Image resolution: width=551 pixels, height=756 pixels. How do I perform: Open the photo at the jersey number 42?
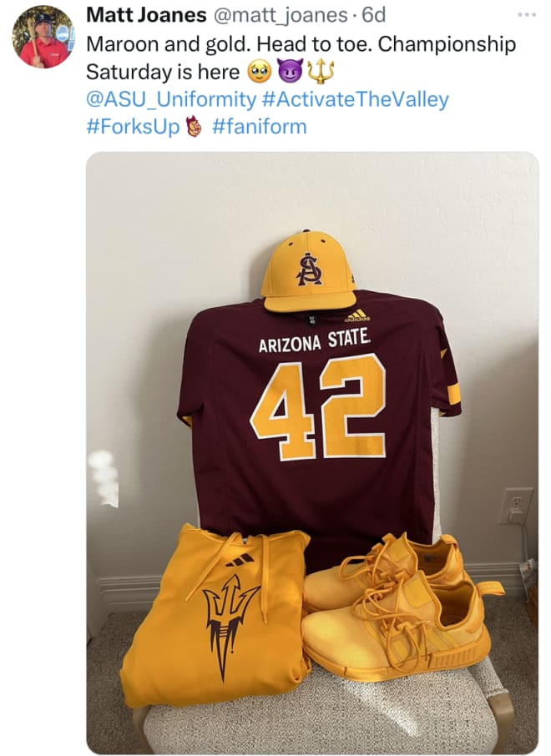click(318, 407)
